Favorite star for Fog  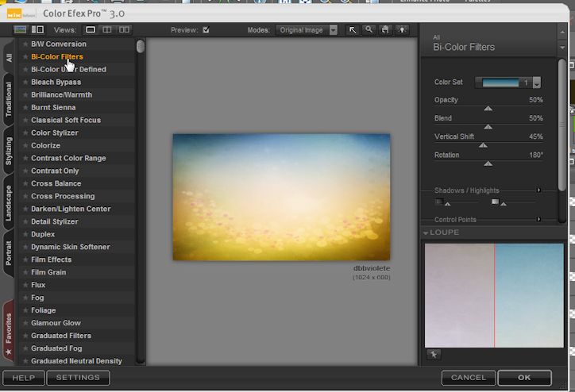click(x=25, y=298)
